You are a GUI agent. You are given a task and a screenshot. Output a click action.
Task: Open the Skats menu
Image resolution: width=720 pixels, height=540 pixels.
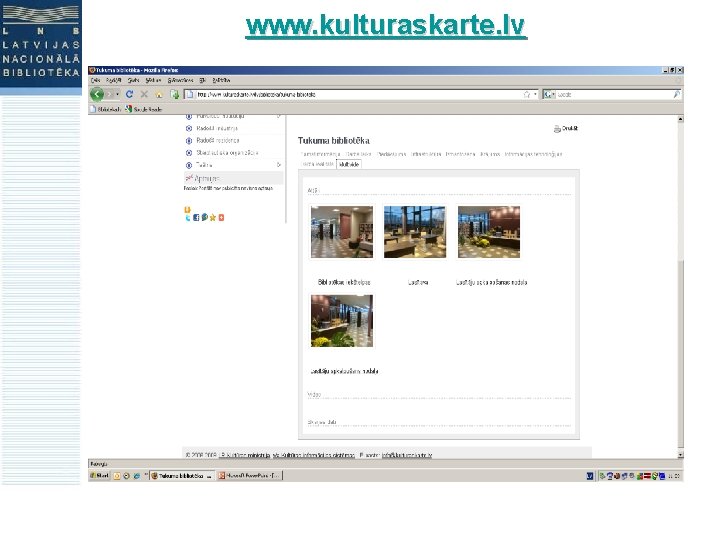tap(133, 80)
